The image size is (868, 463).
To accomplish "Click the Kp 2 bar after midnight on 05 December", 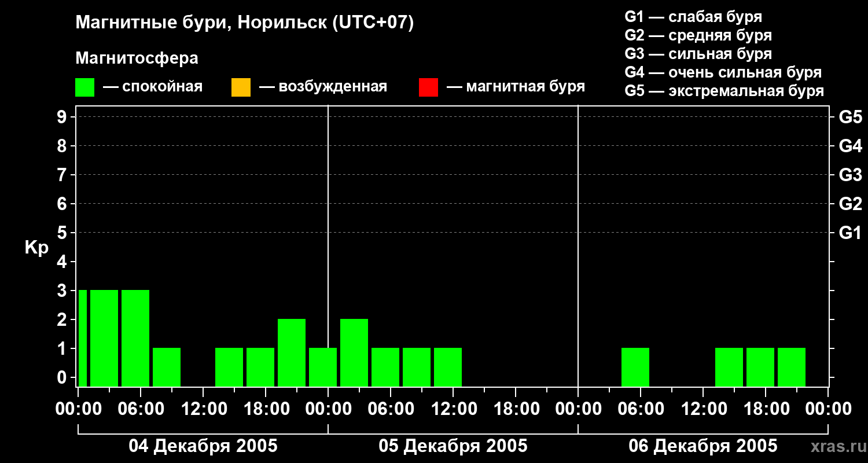I will tap(354, 352).
